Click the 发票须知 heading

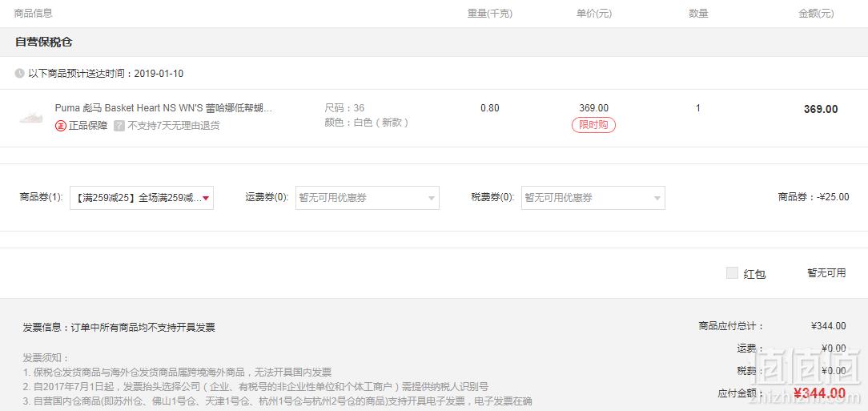coord(46,357)
